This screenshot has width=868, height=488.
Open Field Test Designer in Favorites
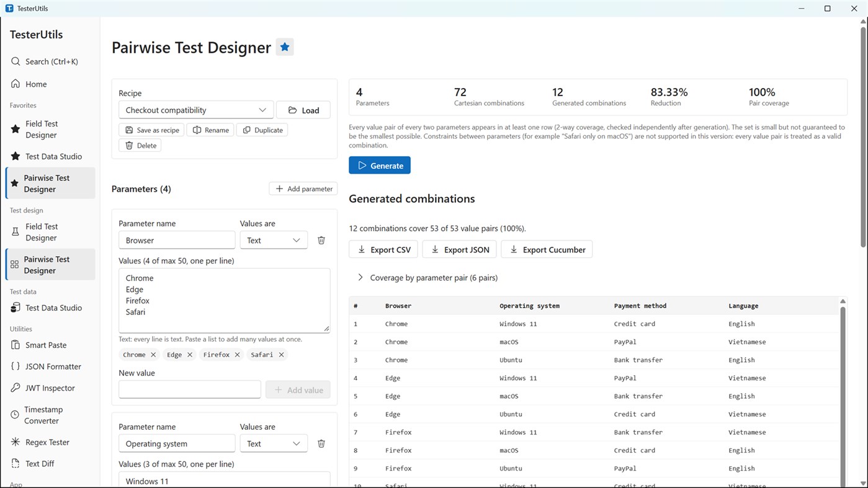tap(50, 129)
